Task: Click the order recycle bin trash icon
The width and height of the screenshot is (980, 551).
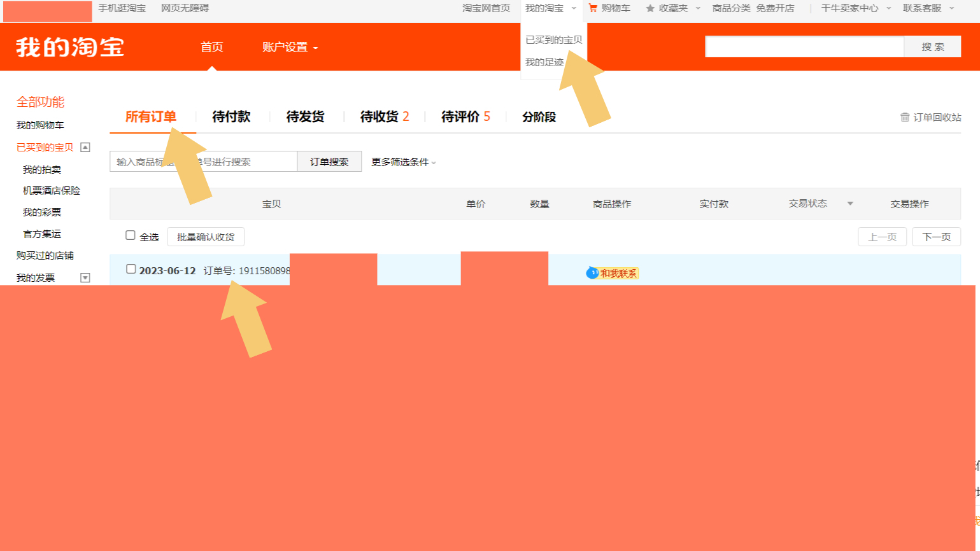Action: tap(905, 117)
